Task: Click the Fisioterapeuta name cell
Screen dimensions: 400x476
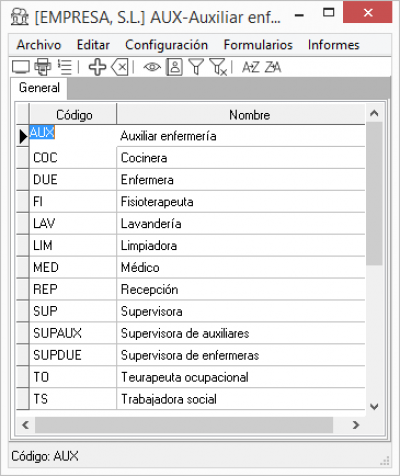Action: pos(241,202)
